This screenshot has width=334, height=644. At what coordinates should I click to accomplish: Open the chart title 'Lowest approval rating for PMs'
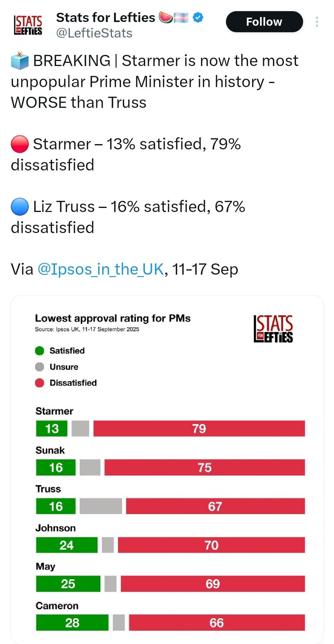(x=113, y=318)
